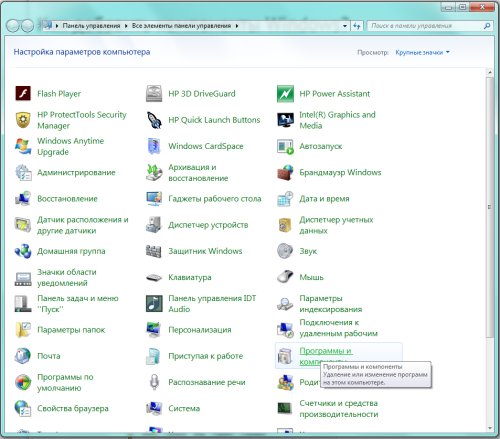Open Крупные значки view dropdown
Viewport: 500px width, 439px height.
[422, 52]
